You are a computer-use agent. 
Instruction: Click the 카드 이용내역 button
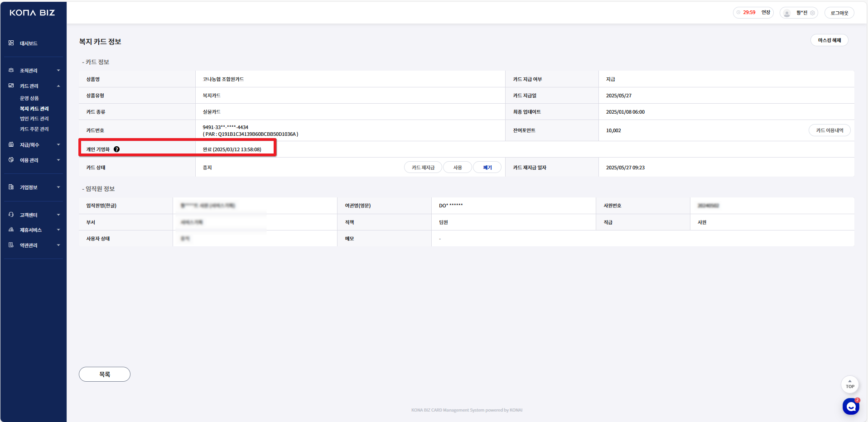(829, 130)
